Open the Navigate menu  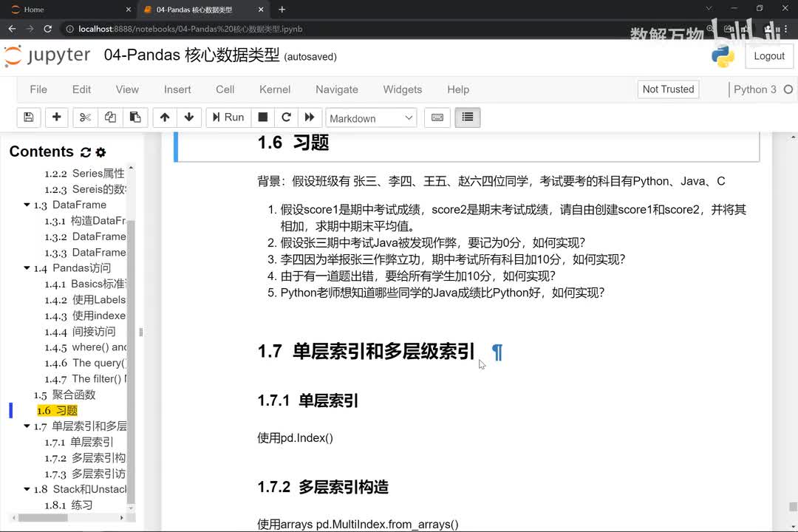tap(336, 89)
